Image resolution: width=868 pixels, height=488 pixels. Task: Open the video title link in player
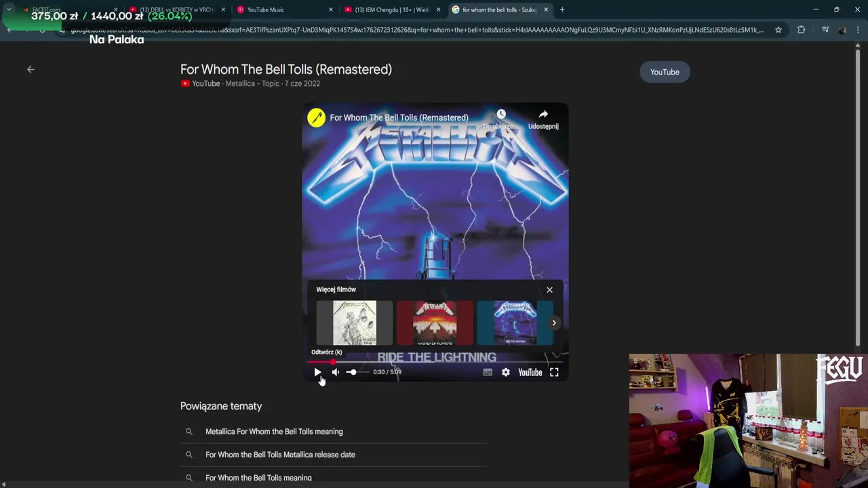(x=399, y=117)
